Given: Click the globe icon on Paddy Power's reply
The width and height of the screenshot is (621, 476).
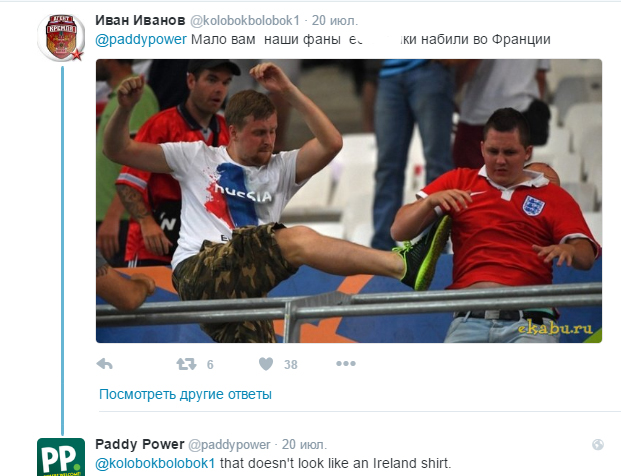Looking at the screenshot, I should pyautogui.click(x=598, y=445).
